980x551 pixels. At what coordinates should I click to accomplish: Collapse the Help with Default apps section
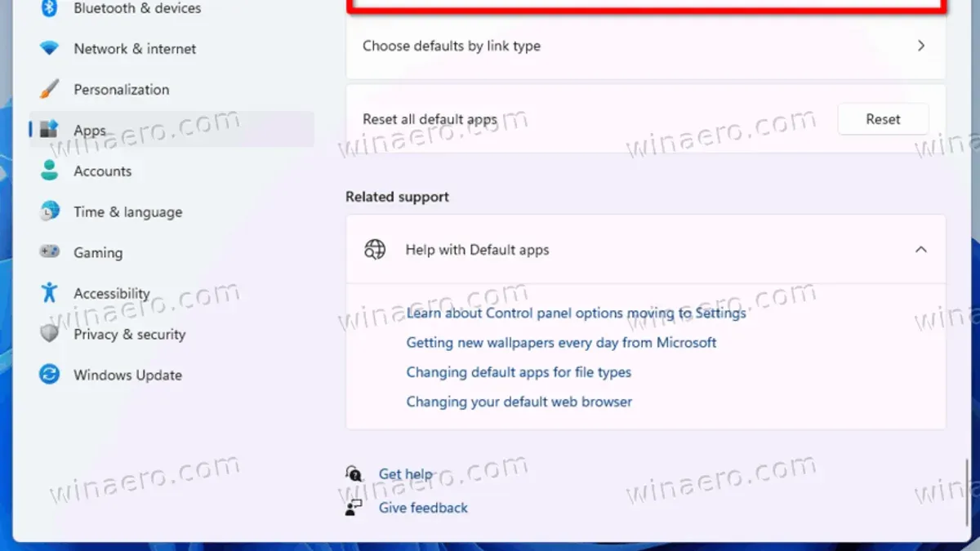[920, 250]
